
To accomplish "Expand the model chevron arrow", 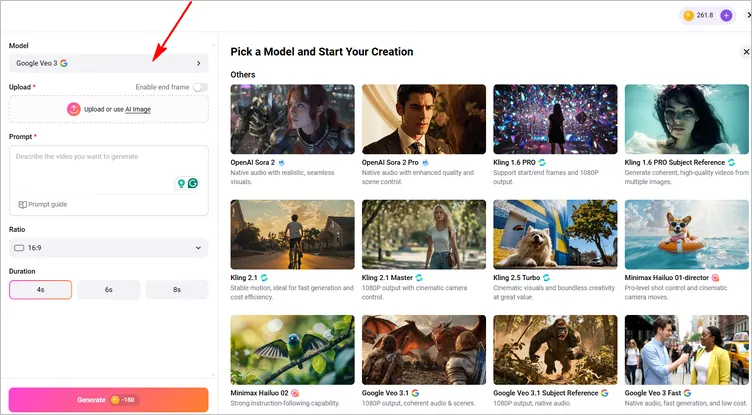I will coord(199,63).
